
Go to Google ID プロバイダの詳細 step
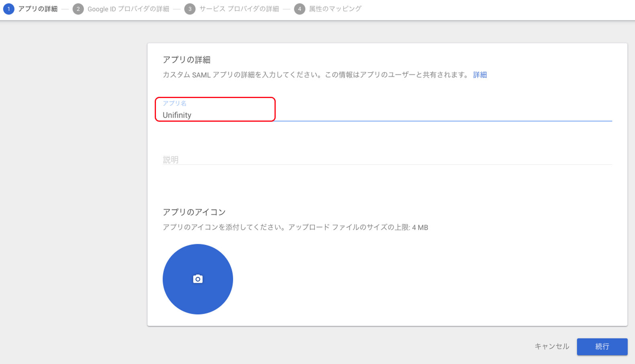128,9
